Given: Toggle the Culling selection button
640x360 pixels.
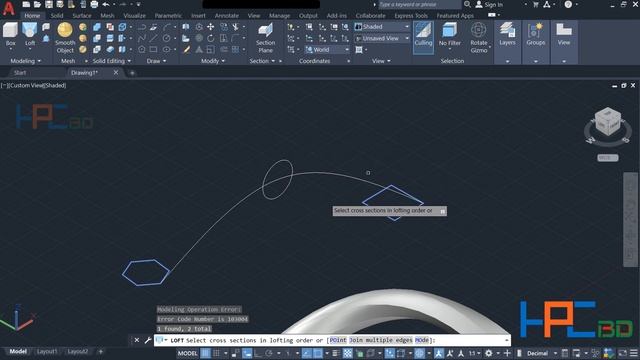Looking at the screenshot, I should click(x=423, y=37).
